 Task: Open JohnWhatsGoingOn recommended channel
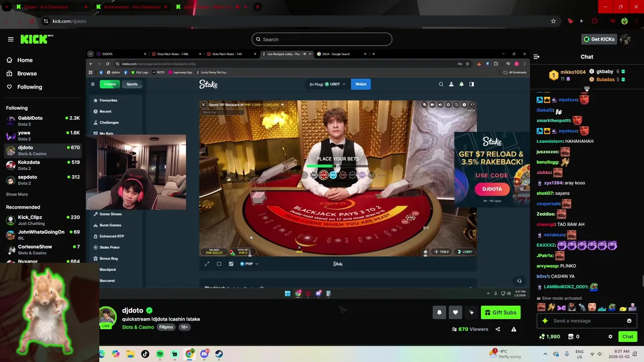pos(43,235)
